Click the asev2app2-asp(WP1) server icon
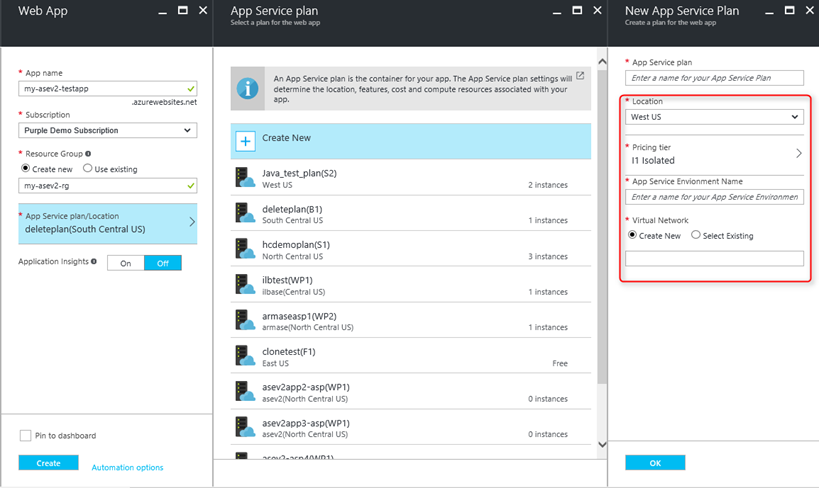Image resolution: width=819 pixels, height=488 pixels. 244,391
